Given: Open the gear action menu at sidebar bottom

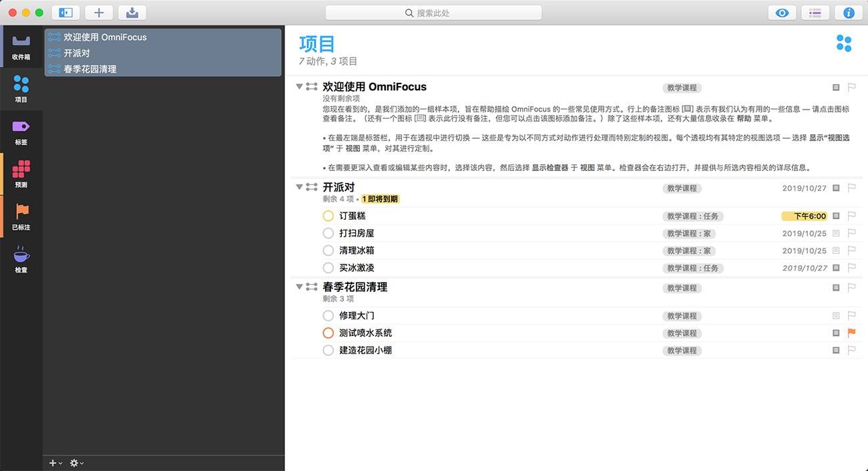Looking at the screenshot, I should 75,462.
